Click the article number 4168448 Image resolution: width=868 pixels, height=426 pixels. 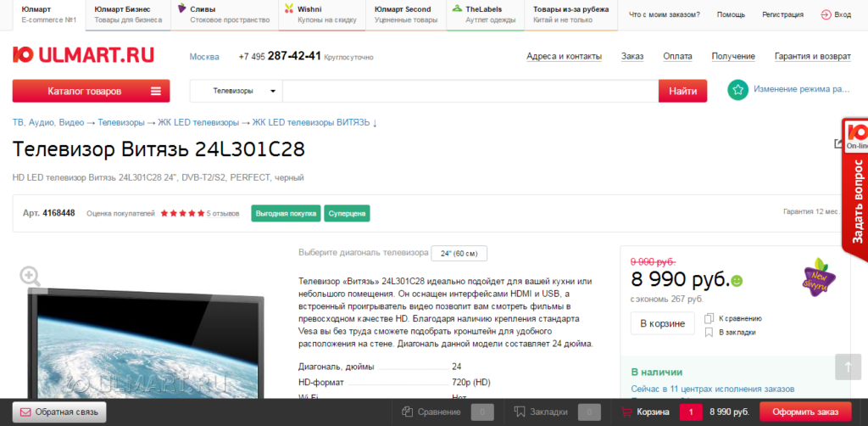point(58,213)
